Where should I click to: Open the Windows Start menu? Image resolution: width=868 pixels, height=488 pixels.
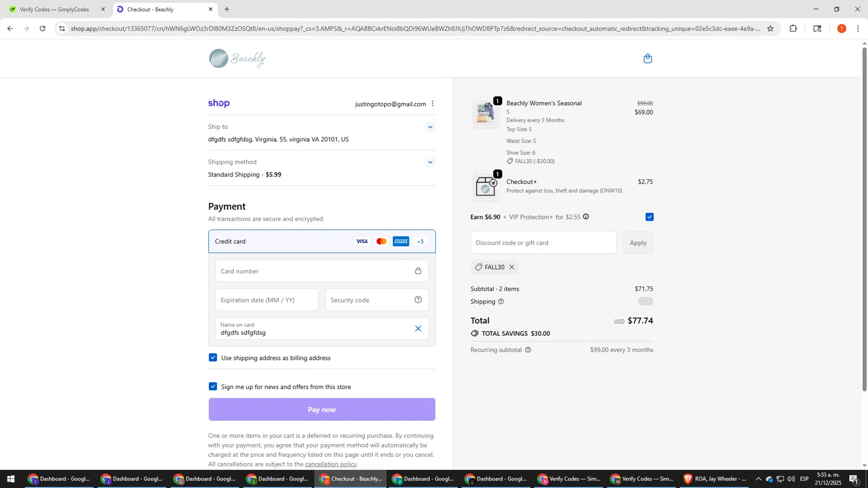pos(10,479)
